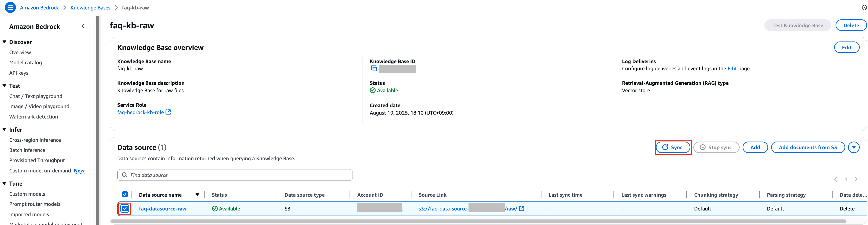Open Batch inference page

[27, 150]
